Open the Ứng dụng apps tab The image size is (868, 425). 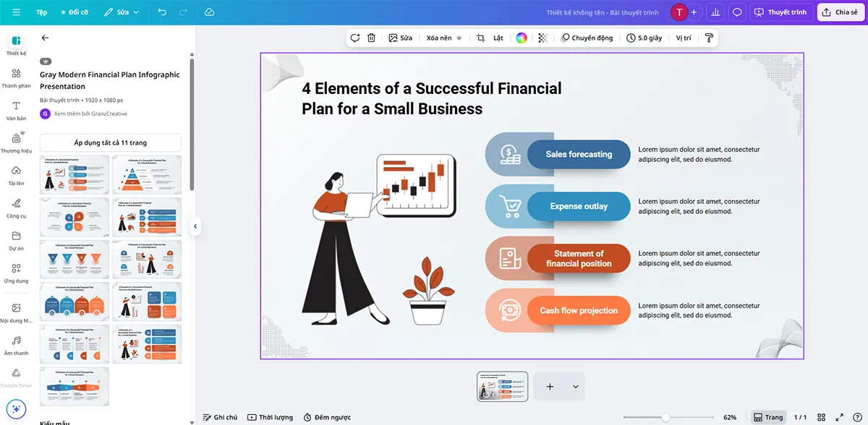[x=16, y=272]
